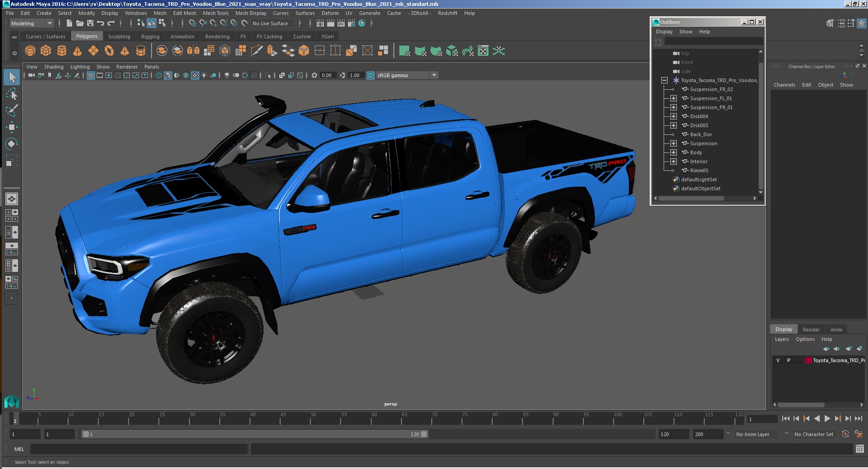Click the New Scene icon
Image resolution: width=868 pixels, height=469 pixels.
[x=69, y=23]
